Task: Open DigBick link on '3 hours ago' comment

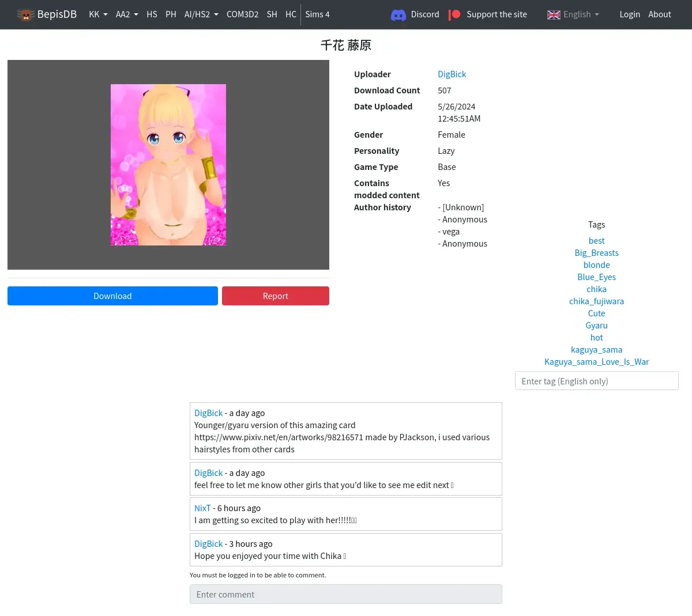Action: (x=208, y=544)
